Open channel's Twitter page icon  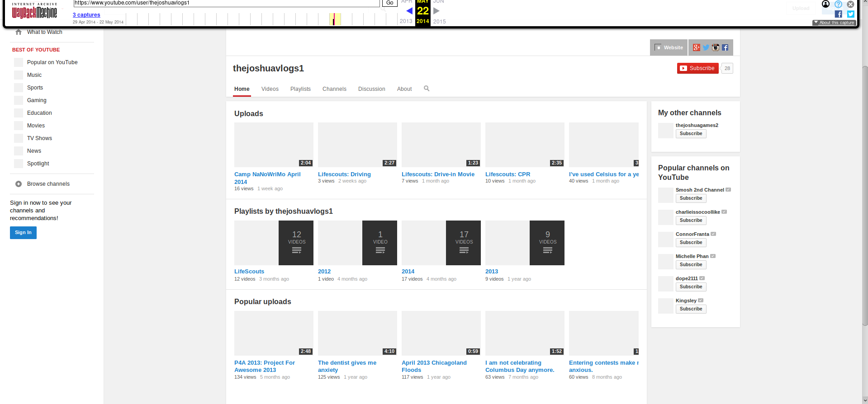tap(706, 47)
